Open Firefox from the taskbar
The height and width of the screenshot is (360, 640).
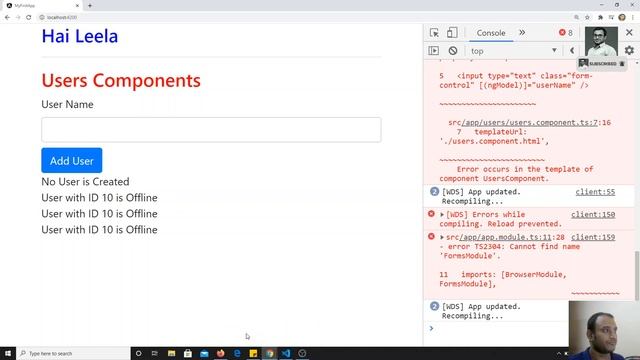[220, 353]
